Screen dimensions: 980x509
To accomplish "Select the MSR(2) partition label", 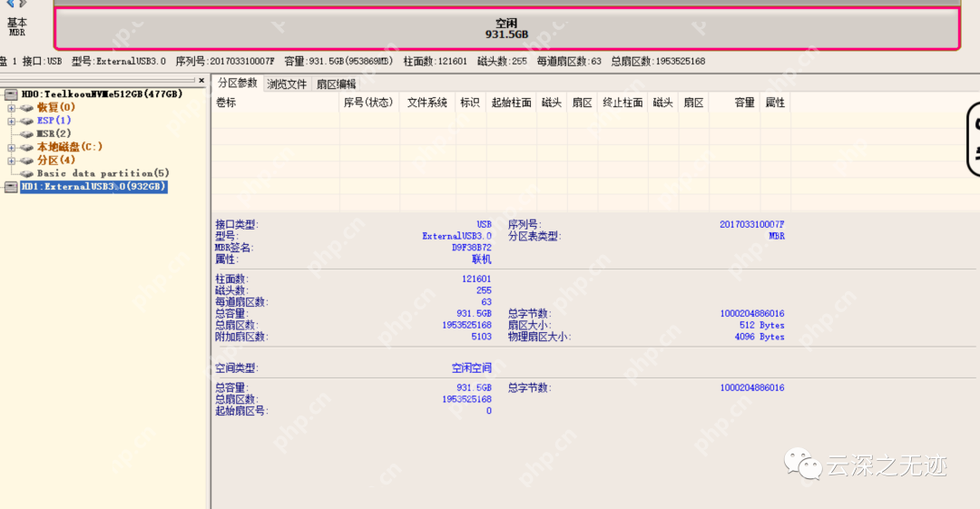I will click(x=54, y=133).
